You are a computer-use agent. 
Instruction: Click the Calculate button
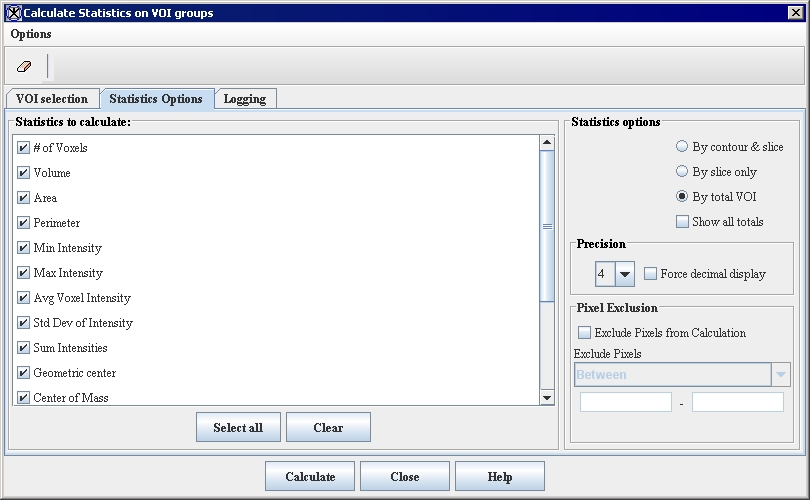tap(310, 477)
